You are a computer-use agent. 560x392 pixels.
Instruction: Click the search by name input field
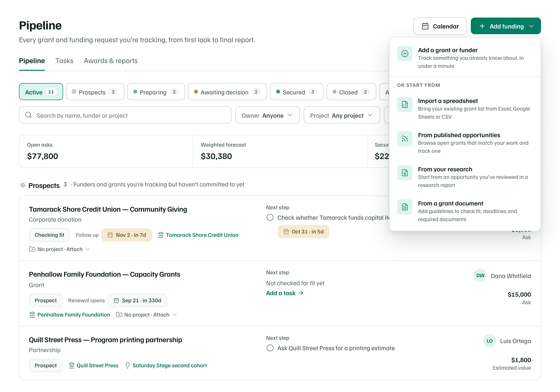pos(125,115)
